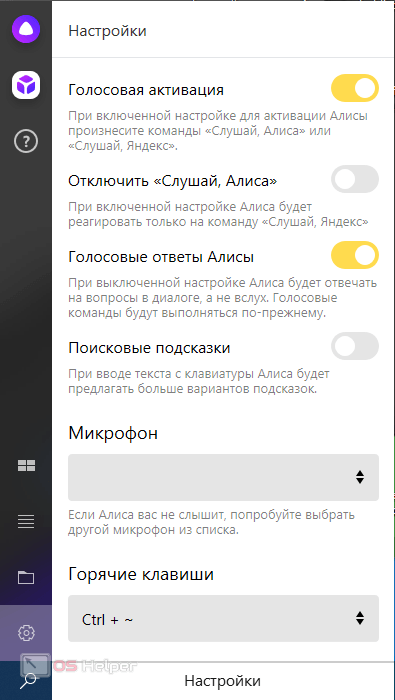Open the list lines icon in sidebar

(26, 521)
